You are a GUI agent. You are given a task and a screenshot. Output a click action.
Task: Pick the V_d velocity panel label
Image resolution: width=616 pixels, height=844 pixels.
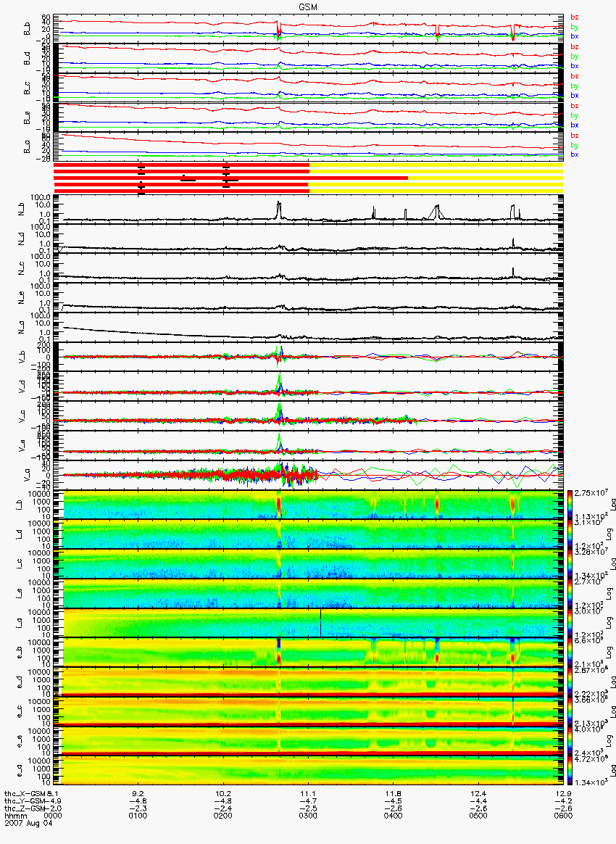[22, 386]
